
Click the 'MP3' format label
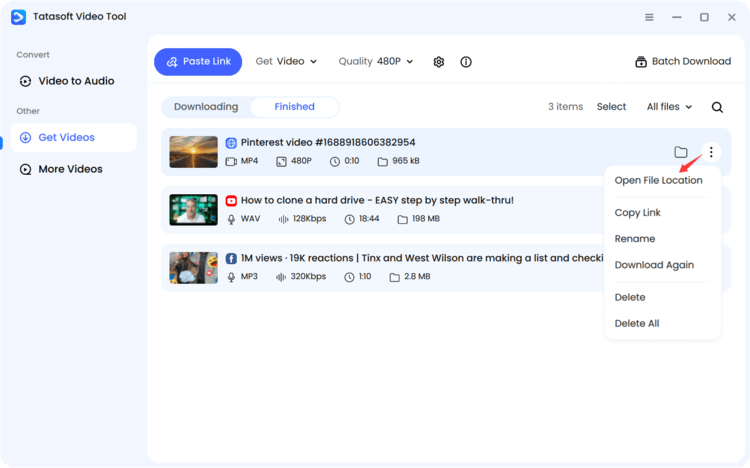click(249, 277)
